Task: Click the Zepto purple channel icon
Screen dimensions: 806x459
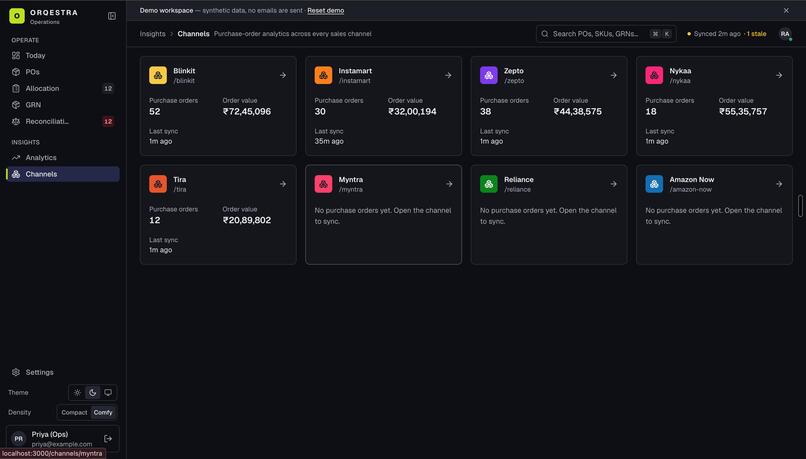Action: click(489, 75)
